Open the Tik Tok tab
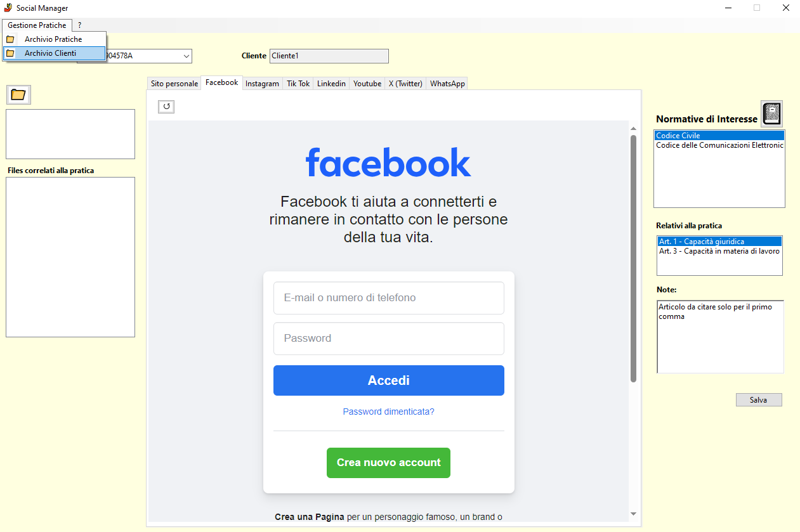 [298, 84]
